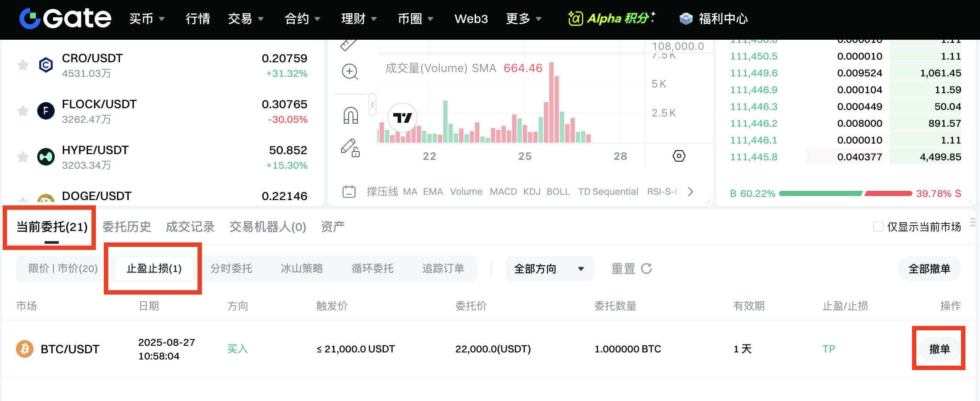Open chart settings hexagon icon
The image size is (980, 401).
click(679, 156)
